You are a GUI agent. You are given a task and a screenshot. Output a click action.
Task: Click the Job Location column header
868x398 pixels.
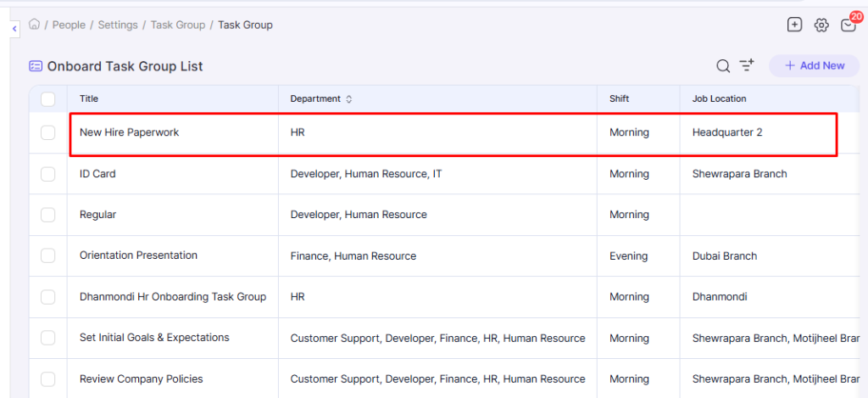pos(719,98)
